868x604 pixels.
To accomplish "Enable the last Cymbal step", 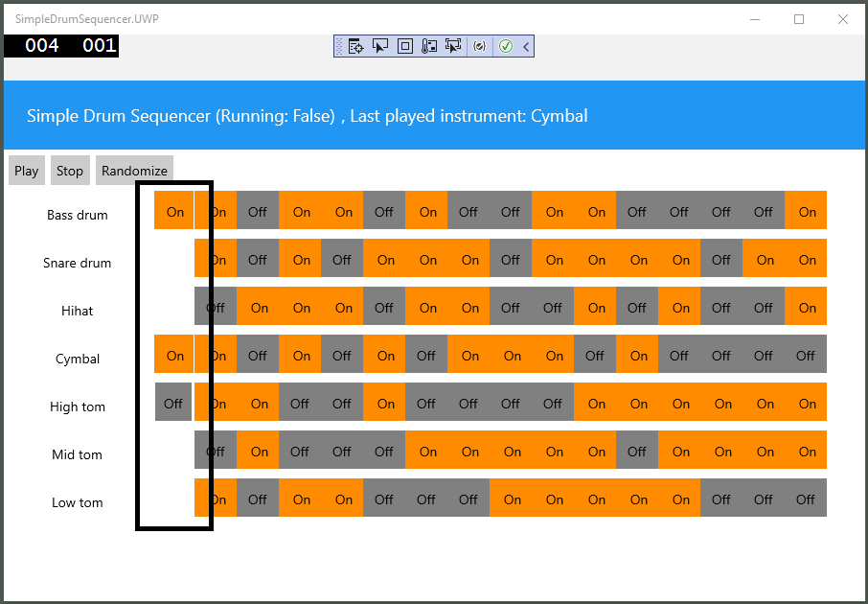I will click(x=806, y=354).
